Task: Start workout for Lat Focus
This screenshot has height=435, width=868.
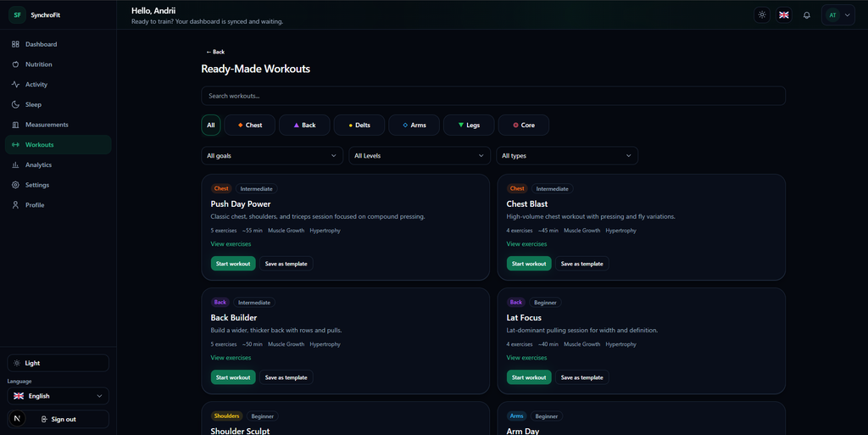Action: [529, 377]
